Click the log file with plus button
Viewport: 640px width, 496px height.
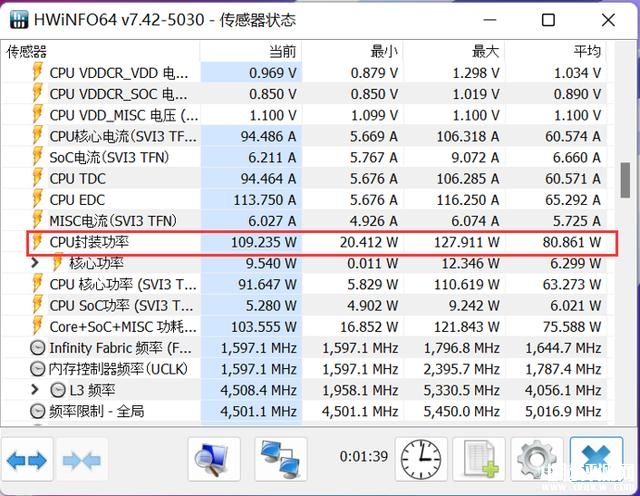click(x=479, y=460)
